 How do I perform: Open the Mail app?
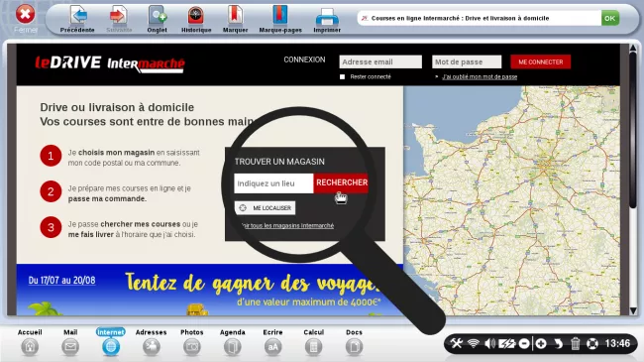[x=70, y=342]
